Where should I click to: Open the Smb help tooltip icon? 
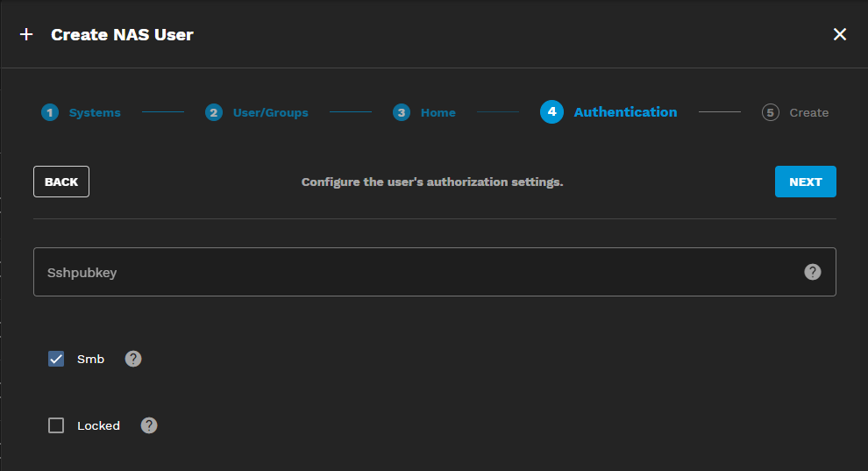[x=133, y=359]
